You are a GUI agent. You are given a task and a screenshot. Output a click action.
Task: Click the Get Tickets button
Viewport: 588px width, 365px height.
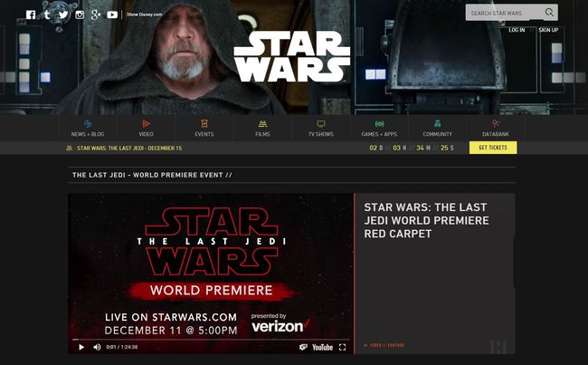[x=493, y=148]
